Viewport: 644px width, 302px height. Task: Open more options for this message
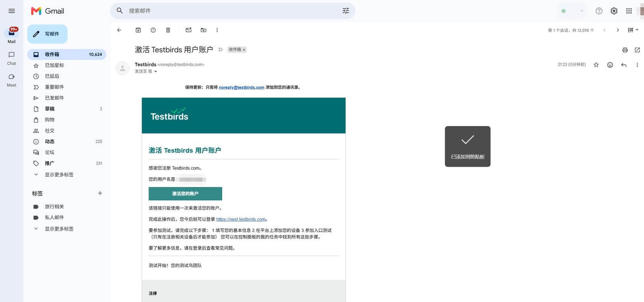(637, 65)
